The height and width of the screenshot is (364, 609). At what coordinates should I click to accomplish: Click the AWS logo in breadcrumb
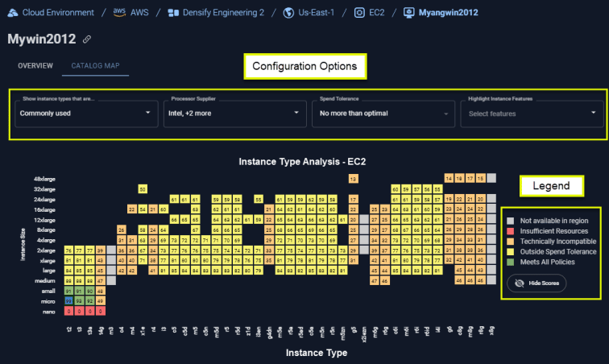tap(119, 12)
